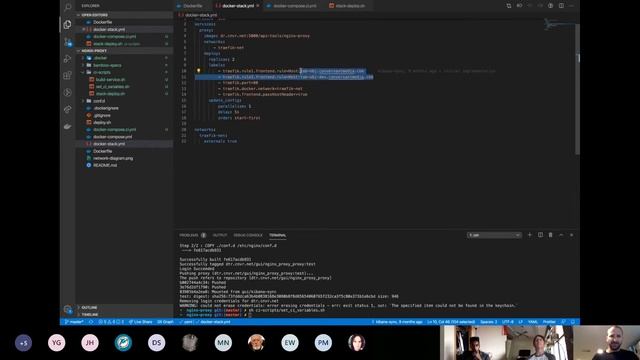Screen dimensions: 640x360
Task: Open the Docker whale view in the activity bar
Action: (68, 127)
